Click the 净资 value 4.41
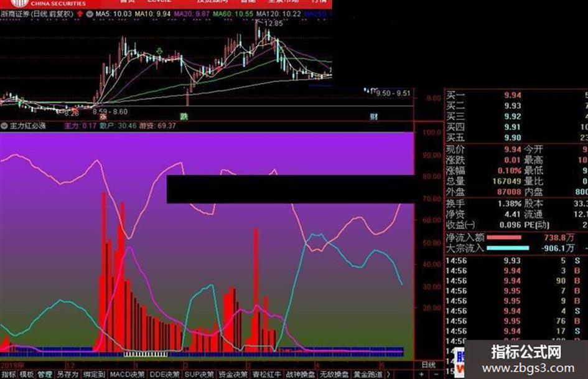The height and width of the screenshot is (379, 588). tap(513, 214)
